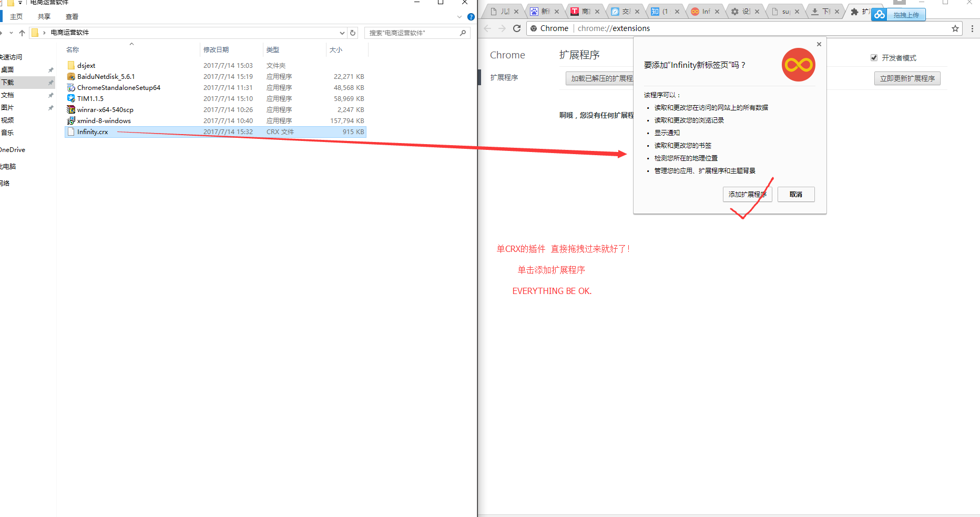Refresh the 电商运营软件 folder in Explorer
The width and height of the screenshot is (980, 517).
353,33
